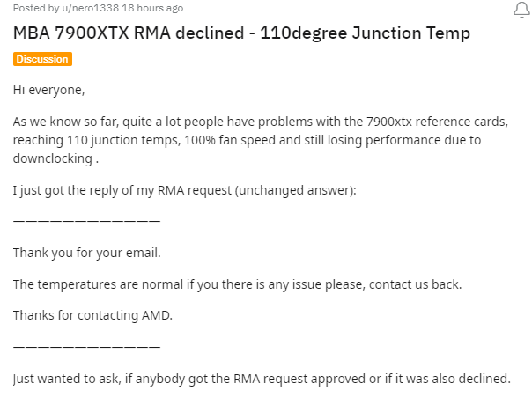
Task: Click the '(unchanged answer):' text
Action: point(296,190)
